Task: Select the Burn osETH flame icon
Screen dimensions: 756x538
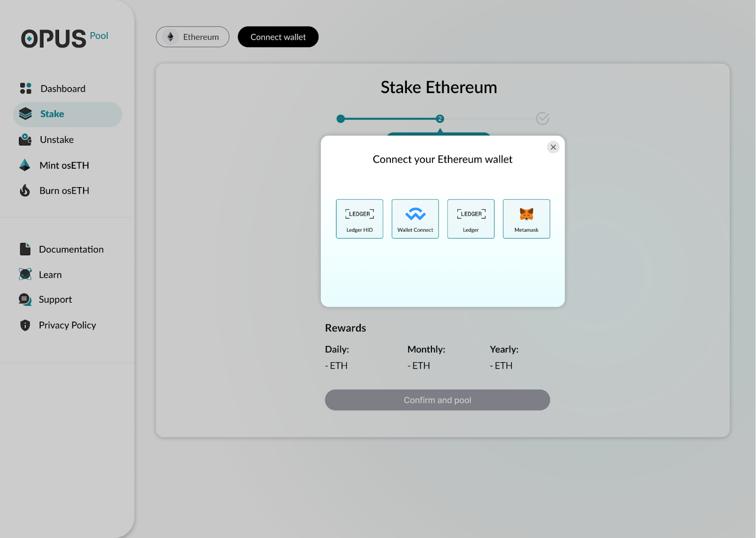Action: pyautogui.click(x=25, y=190)
